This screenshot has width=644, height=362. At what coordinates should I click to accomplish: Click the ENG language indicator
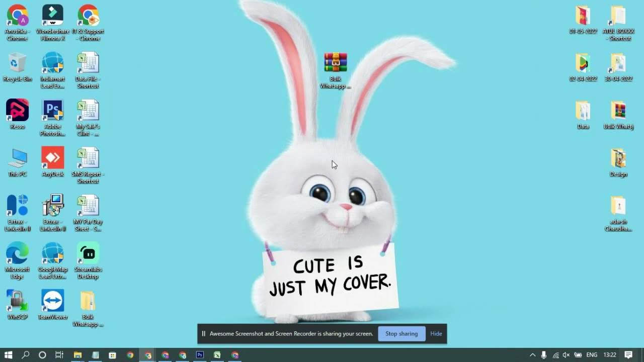(592, 355)
